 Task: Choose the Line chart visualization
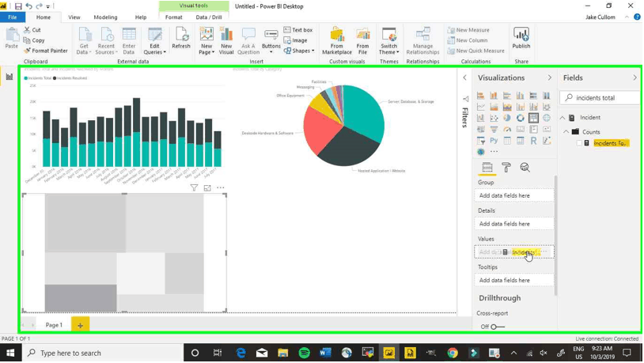(x=480, y=107)
